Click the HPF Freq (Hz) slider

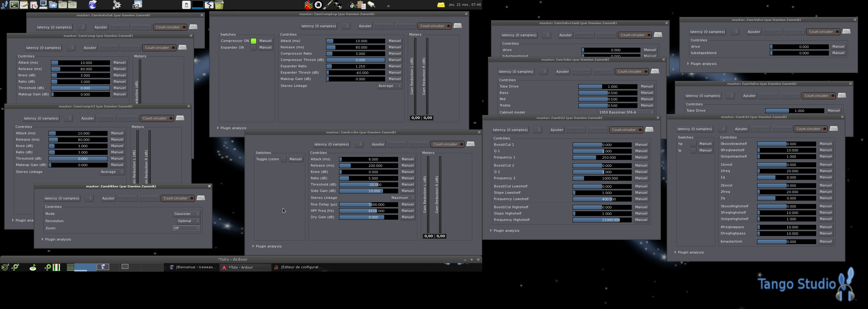tap(368, 211)
